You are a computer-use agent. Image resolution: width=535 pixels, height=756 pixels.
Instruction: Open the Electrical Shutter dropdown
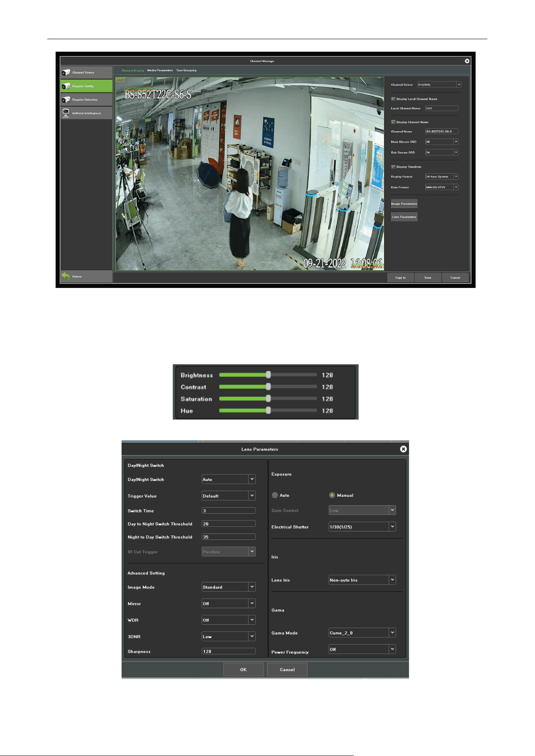[x=362, y=527]
